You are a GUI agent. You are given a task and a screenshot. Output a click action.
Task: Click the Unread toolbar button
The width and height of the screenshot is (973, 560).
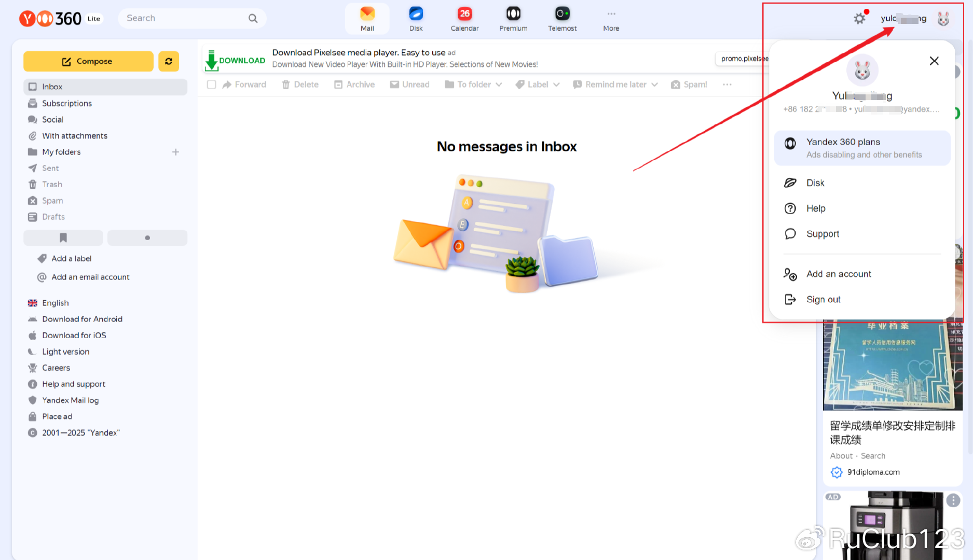click(409, 85)
